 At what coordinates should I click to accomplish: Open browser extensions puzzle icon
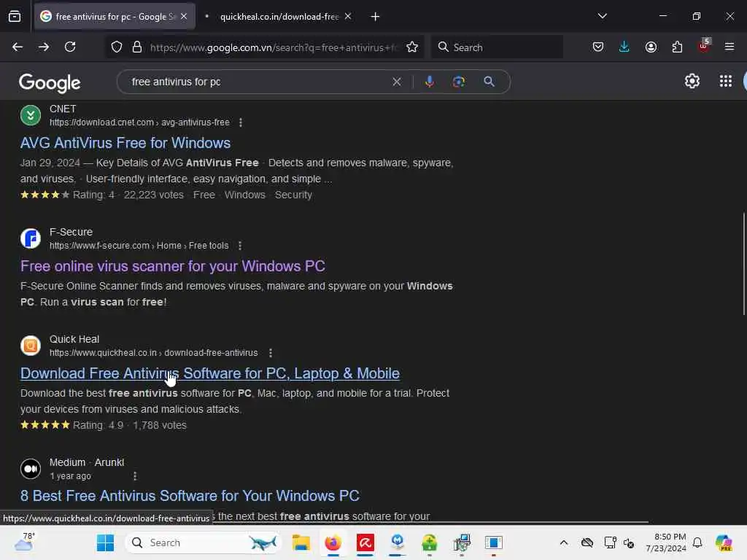coord(677,47)
